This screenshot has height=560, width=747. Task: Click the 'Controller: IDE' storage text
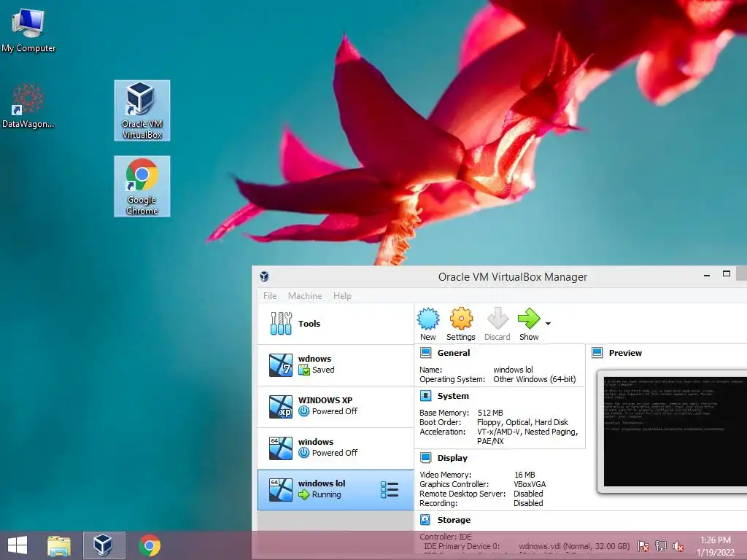446,537
